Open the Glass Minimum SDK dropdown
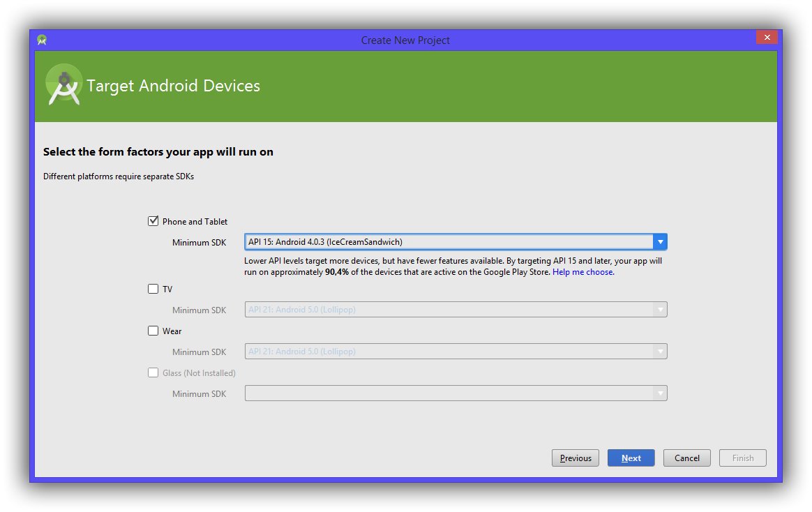Screen dimensions: 812x512 (x=456, y=393)
